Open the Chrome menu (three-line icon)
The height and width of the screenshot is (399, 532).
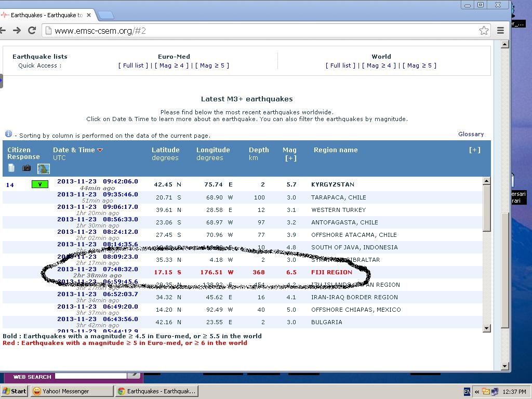pos(500,31)
